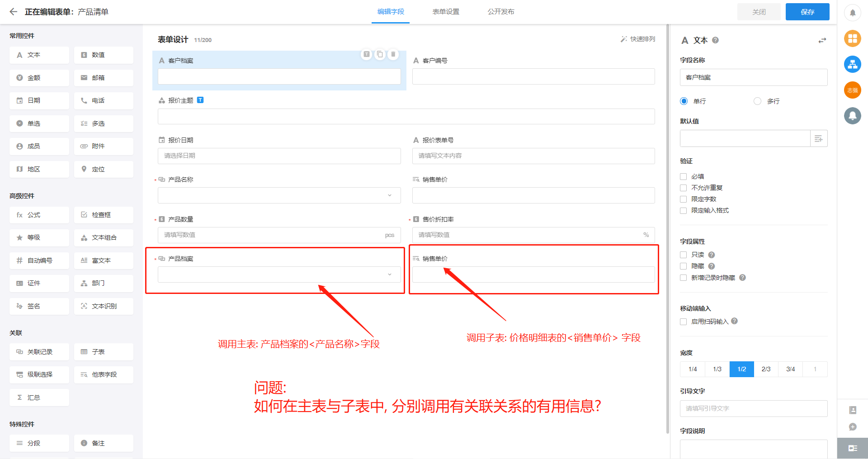The height and width of the screenshot is (459, 868).
Task: Check the 隐藏 field attribute checkbox
Action: (683, 266)
